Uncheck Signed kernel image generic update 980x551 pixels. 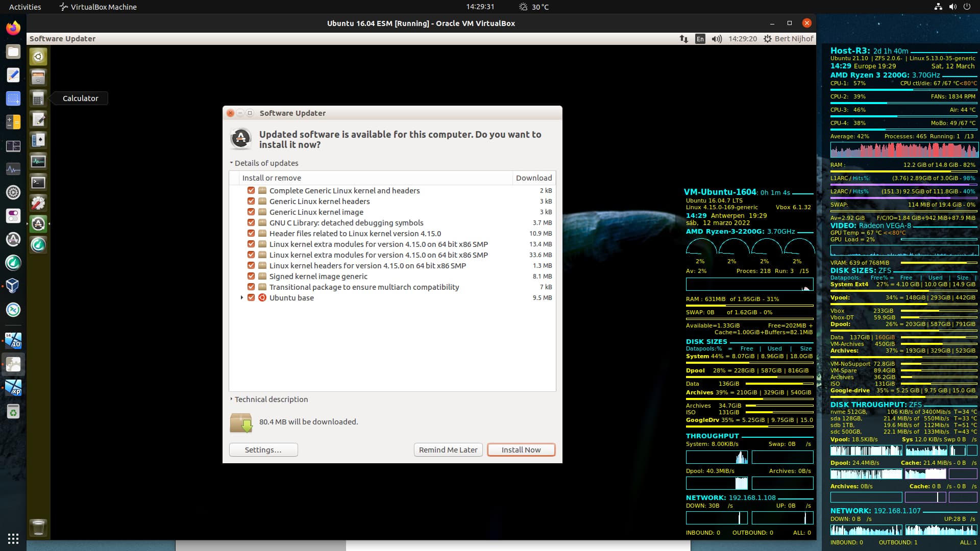251,276
